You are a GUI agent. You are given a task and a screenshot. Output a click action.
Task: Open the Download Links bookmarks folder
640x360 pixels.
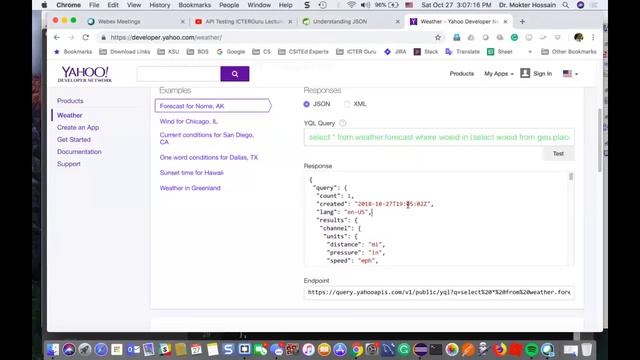click(125, 52)
